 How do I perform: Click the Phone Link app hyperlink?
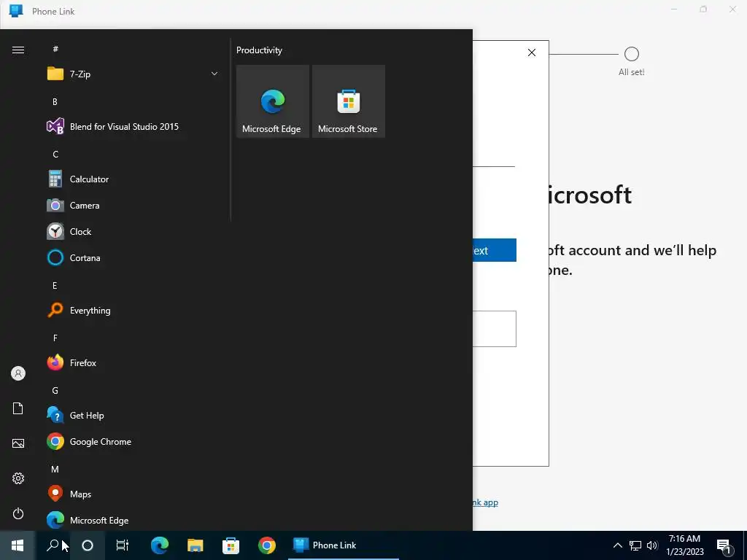pos(485,502)
